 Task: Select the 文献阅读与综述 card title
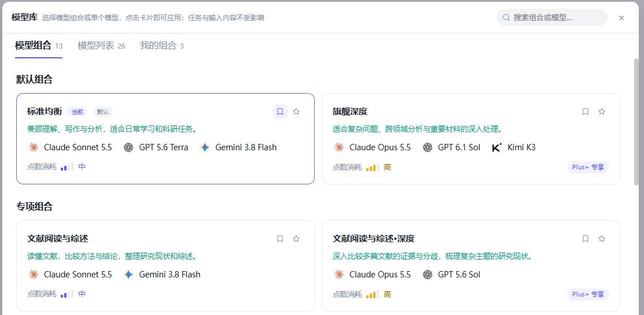pos(57,239)
